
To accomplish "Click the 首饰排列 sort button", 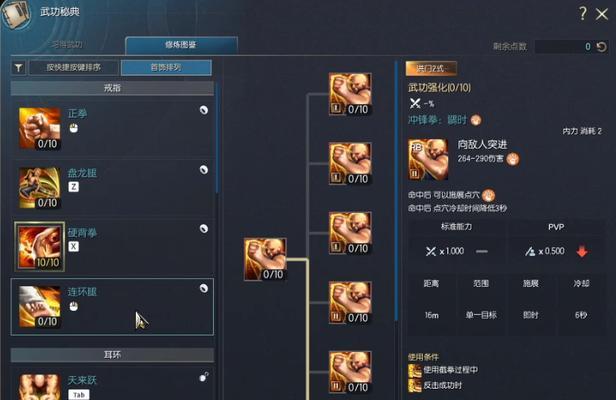I will click(x=166, y=68).
